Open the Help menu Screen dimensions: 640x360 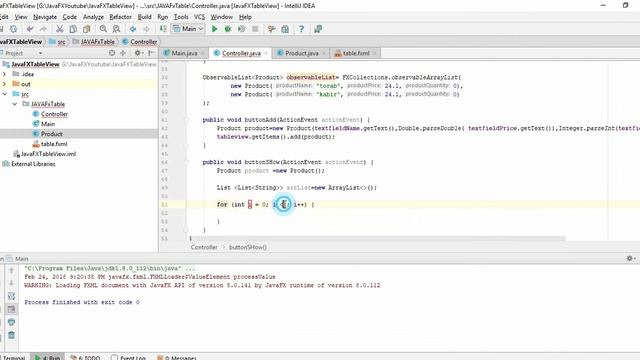[245, 17]
